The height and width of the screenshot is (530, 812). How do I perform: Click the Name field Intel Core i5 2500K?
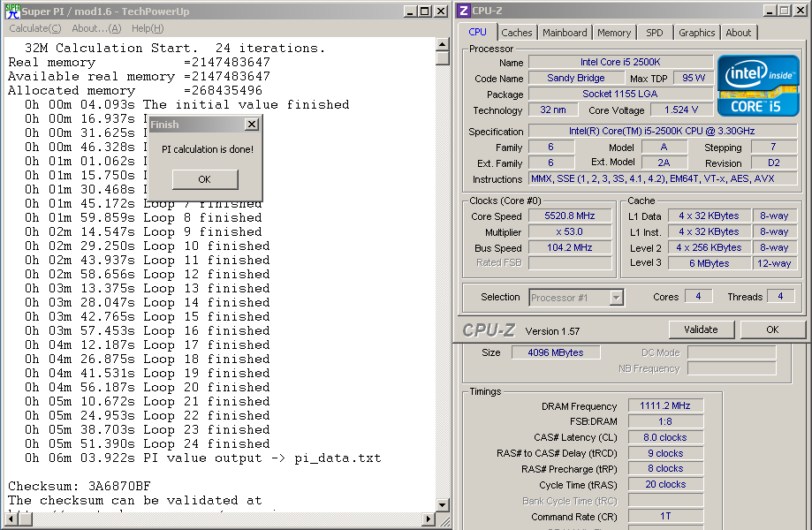620,62
